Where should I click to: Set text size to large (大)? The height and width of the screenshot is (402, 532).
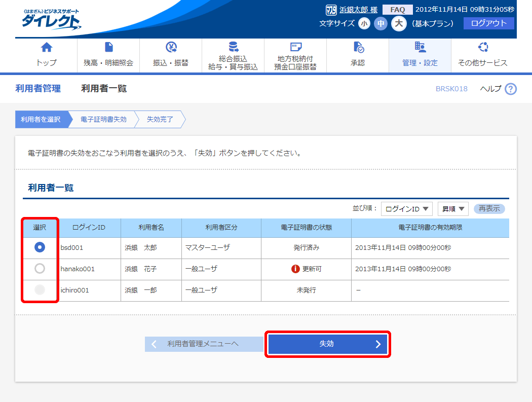pyautogui.click(x=399, y=23)
